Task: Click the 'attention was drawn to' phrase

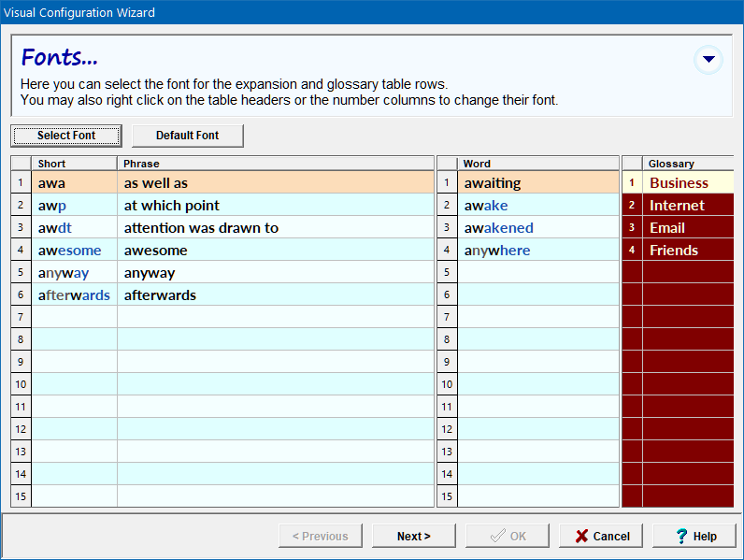Action: [201, 228]
